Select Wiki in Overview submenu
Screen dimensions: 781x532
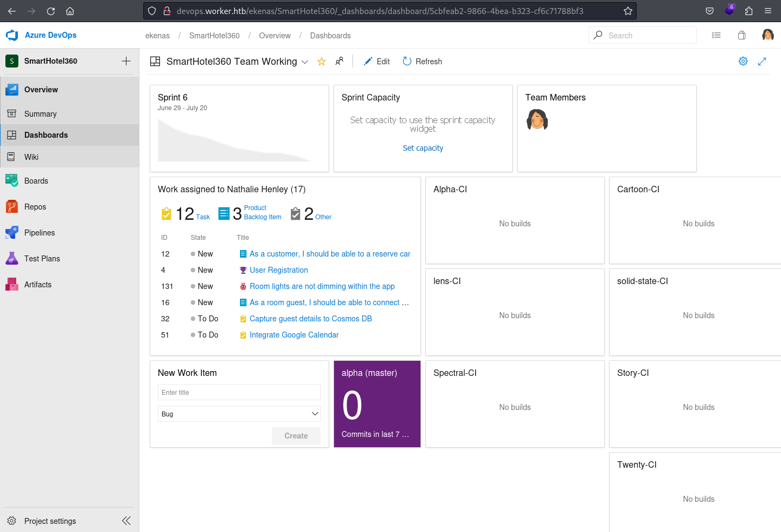70,157
